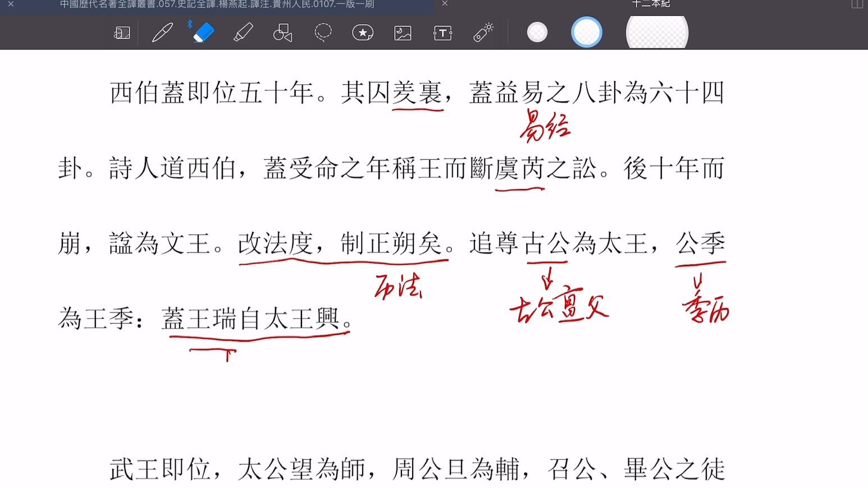This screenshot has height=488, width=868.
Task: Click the text 詩人道西伯
Action: coord(172,169)
